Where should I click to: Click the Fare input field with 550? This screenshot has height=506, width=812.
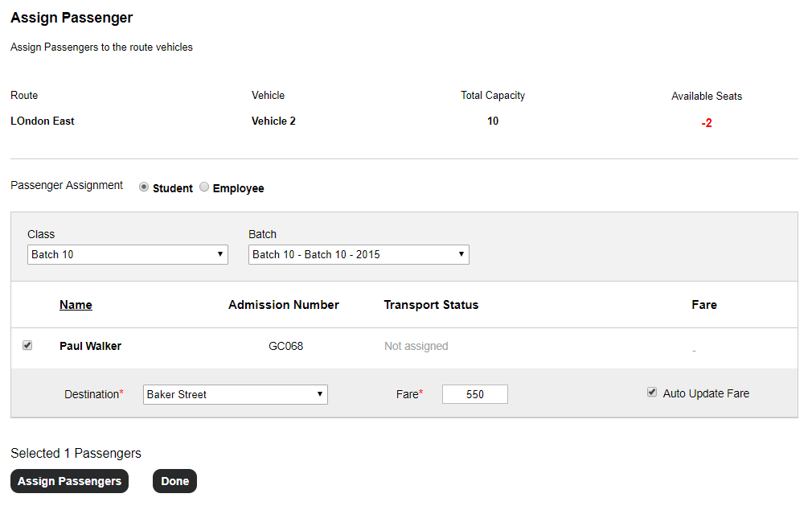[x=474, y=394]
